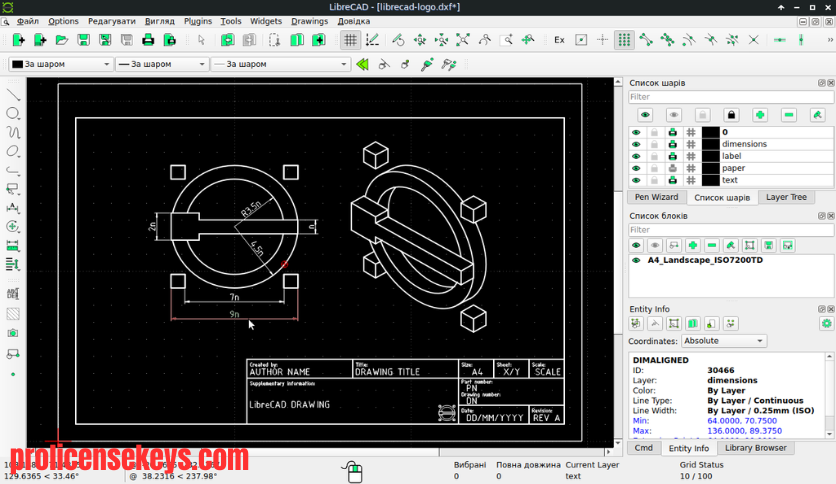The image size is (836, 484).
Task: Open the Довідка menu
Action: pyautogui.click(x=353, y=21)
